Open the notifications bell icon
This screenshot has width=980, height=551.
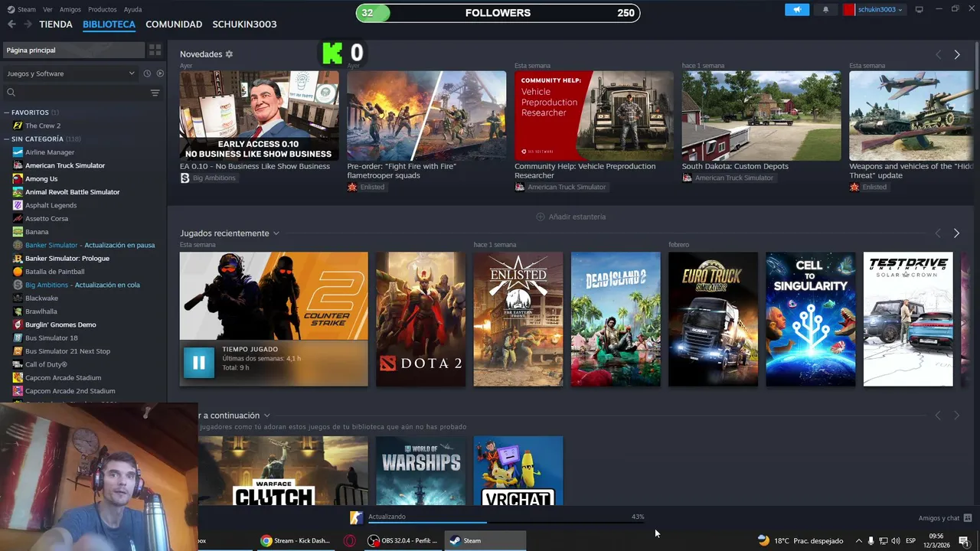[825, 10]
